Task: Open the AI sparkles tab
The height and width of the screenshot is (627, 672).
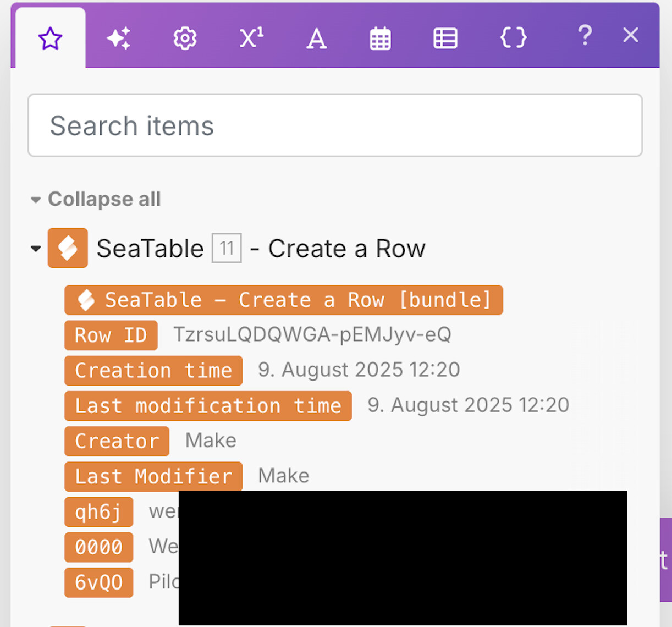Action: [x=118, y=38]
